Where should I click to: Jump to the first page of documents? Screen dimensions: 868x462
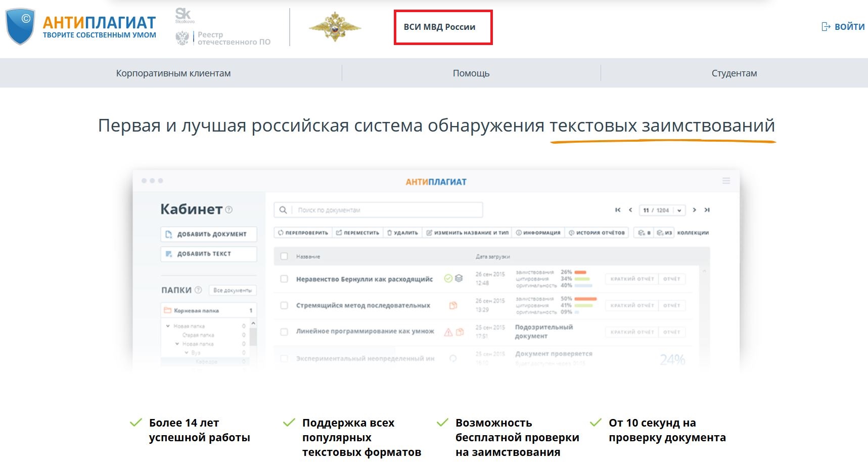click(x=618, y=210)
